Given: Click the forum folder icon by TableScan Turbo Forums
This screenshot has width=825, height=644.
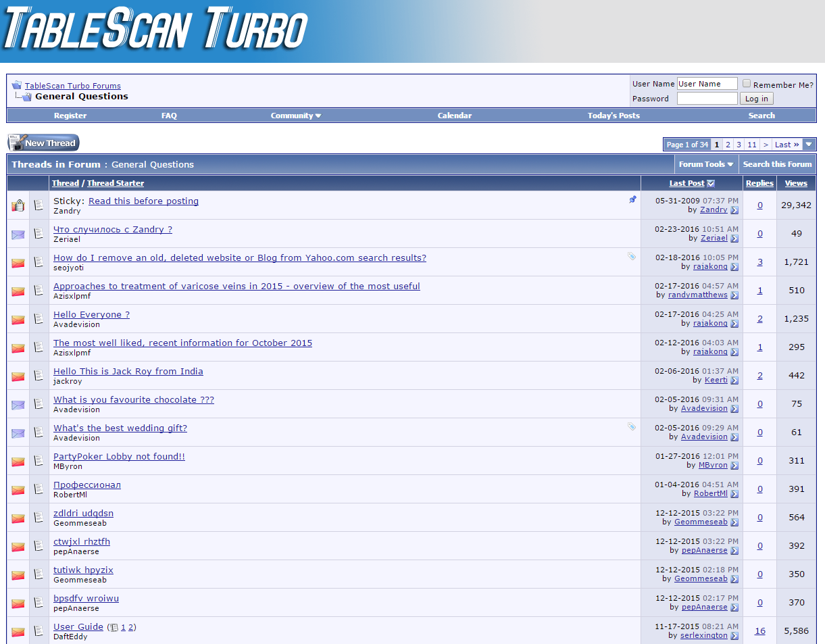Looking at the screenshot, I should pos(16,85).
